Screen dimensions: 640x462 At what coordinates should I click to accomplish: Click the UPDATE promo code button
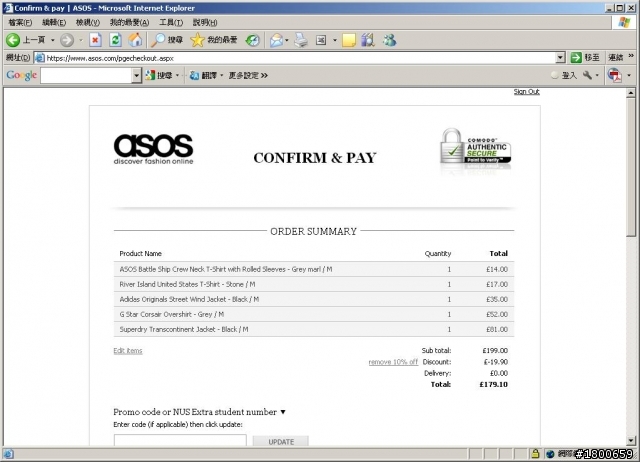click(x=281, y=442)
